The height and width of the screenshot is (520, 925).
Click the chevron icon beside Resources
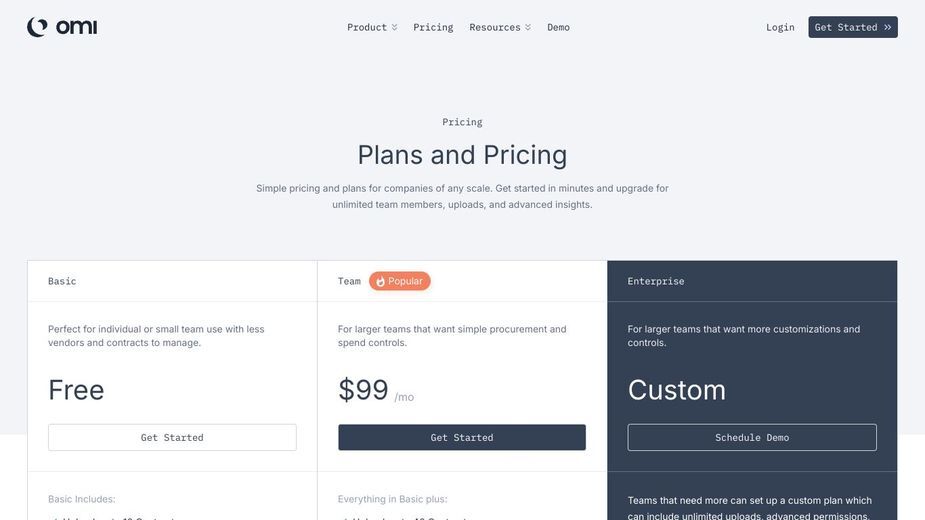[x=528, y=27]
